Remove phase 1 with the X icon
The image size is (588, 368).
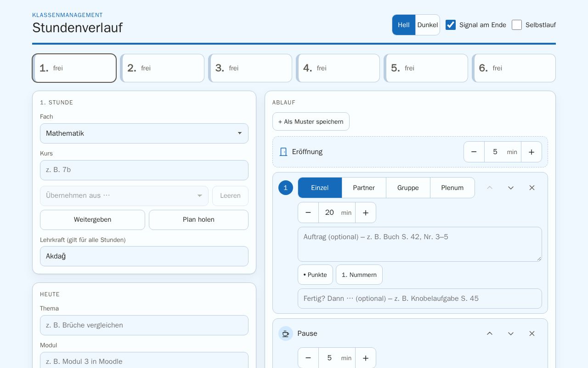(x=532, y=188)
